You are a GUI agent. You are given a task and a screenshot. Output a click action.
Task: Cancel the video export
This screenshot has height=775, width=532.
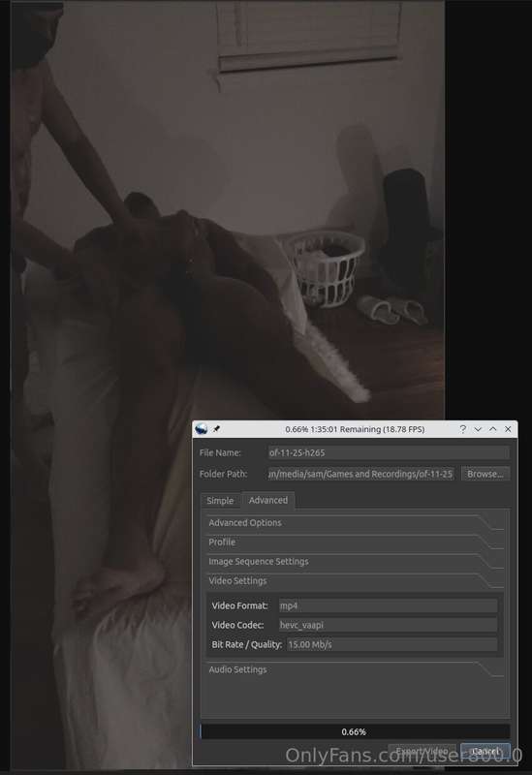485,752
